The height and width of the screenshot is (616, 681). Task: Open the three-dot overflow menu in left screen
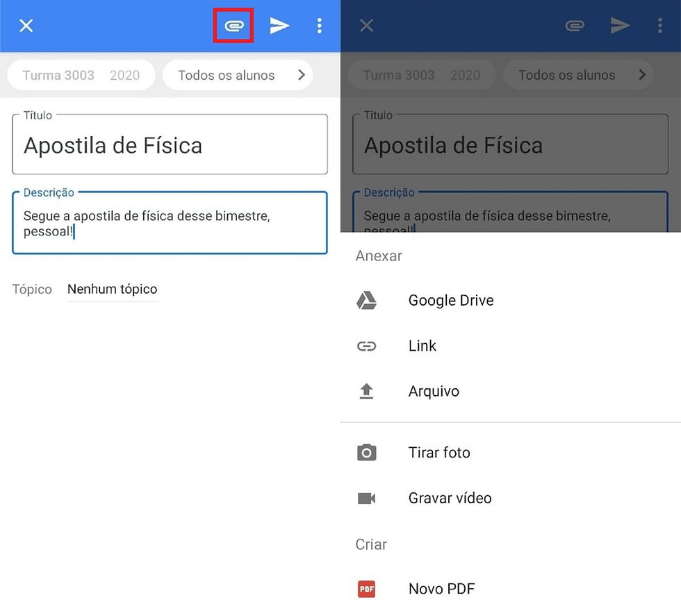(x=319, y=26)
